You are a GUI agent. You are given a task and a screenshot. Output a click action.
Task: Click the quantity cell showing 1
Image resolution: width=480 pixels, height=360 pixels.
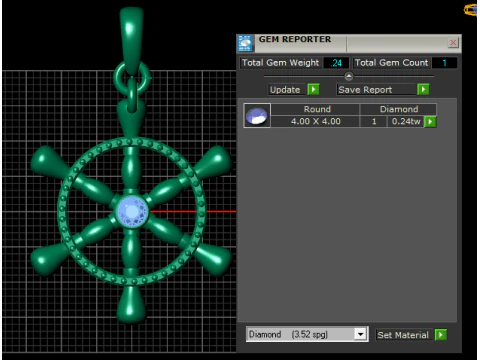[374, 121]
